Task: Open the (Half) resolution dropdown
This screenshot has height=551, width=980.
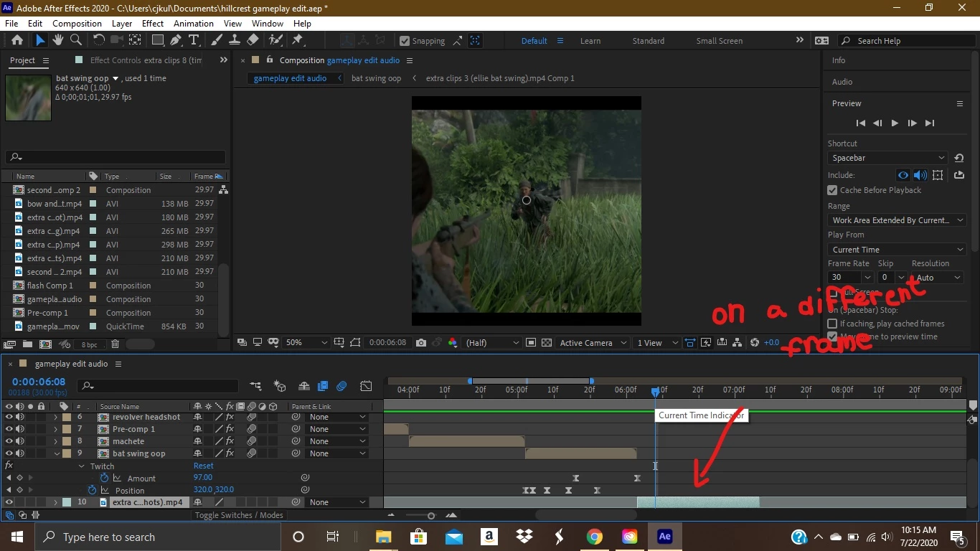Action: (492, 343)
